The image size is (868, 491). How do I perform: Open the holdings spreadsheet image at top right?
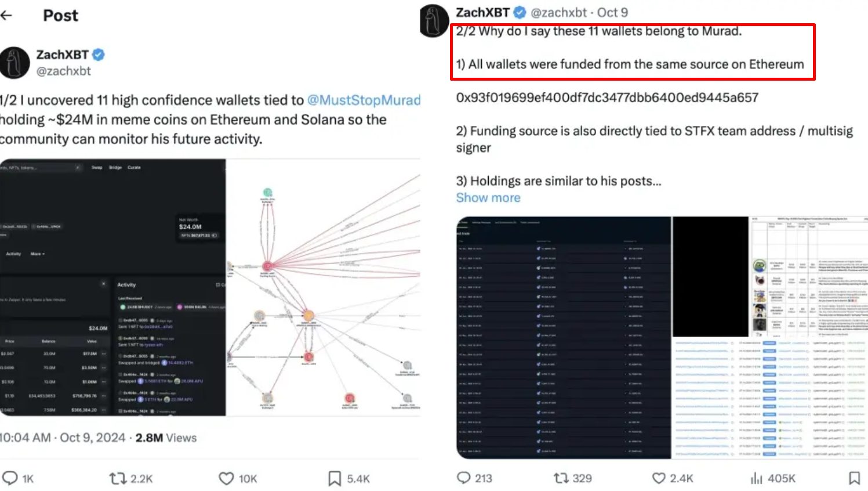tap(809, 277)
